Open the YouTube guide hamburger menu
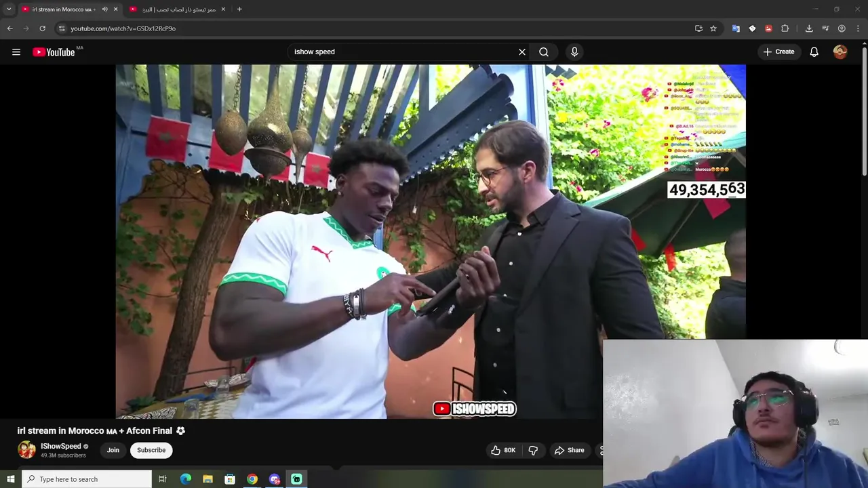This screenshot has width=868, height=488. click(16, 52)
